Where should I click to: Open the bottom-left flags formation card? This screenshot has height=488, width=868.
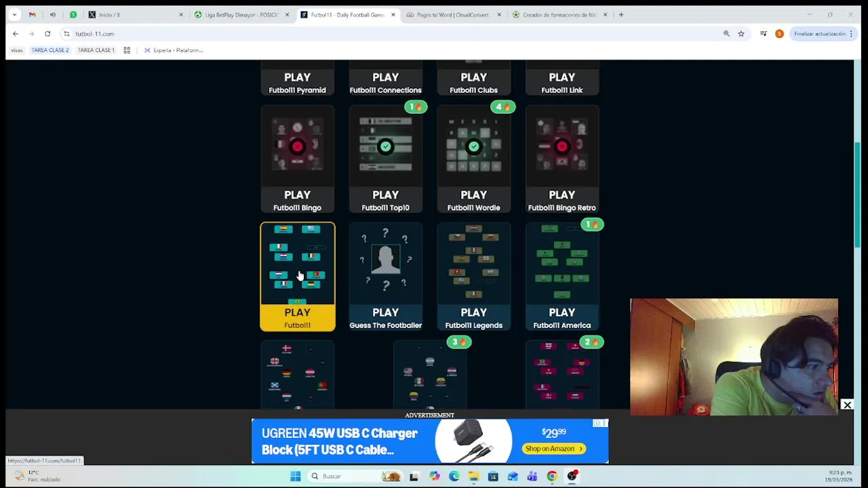click(x=298, y=375)
